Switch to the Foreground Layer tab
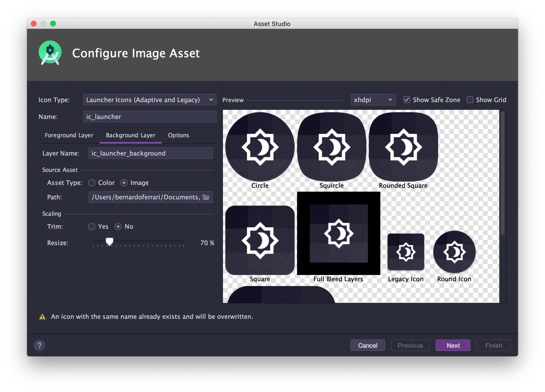The height and width of the screenshot is (392, 545). tap(69, 135)
